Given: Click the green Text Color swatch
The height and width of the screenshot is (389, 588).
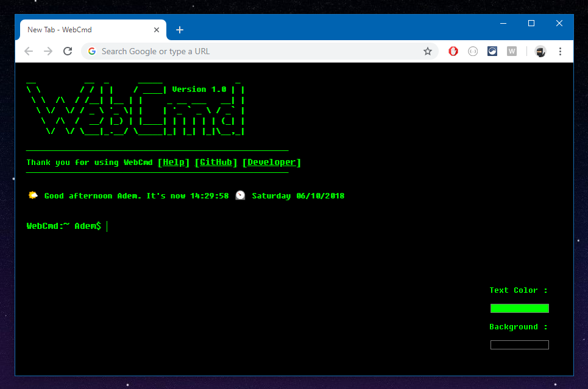Looking at the screenshot, I should [x=519, y=309].
